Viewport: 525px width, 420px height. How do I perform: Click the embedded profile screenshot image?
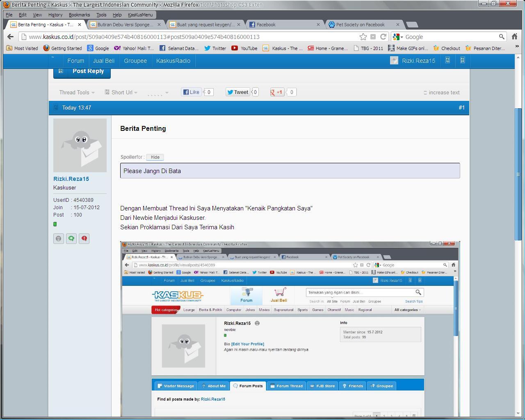pyautogui.click(x=290, y=329)
